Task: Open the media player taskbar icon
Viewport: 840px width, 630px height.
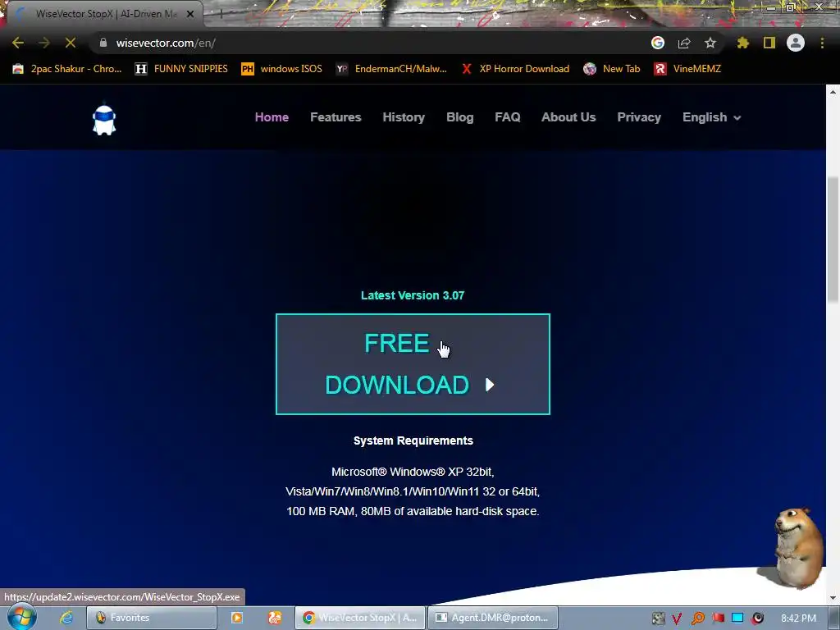Action: [x=237, y=618]
